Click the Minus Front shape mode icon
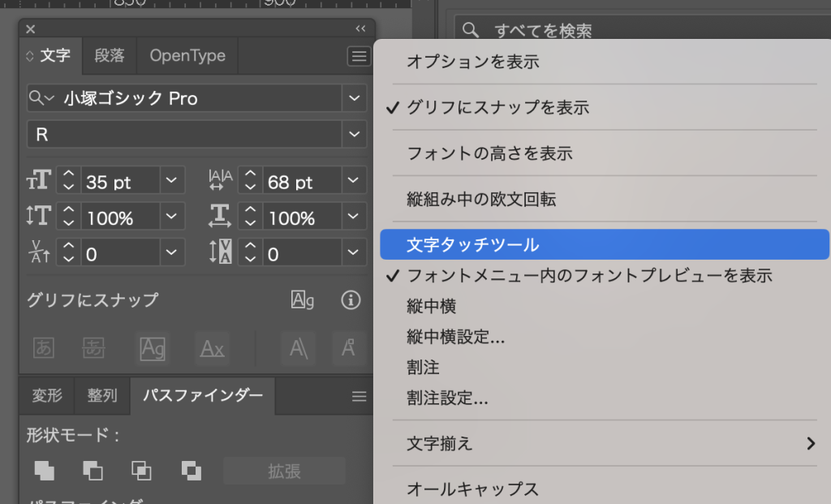 [93, 470]
